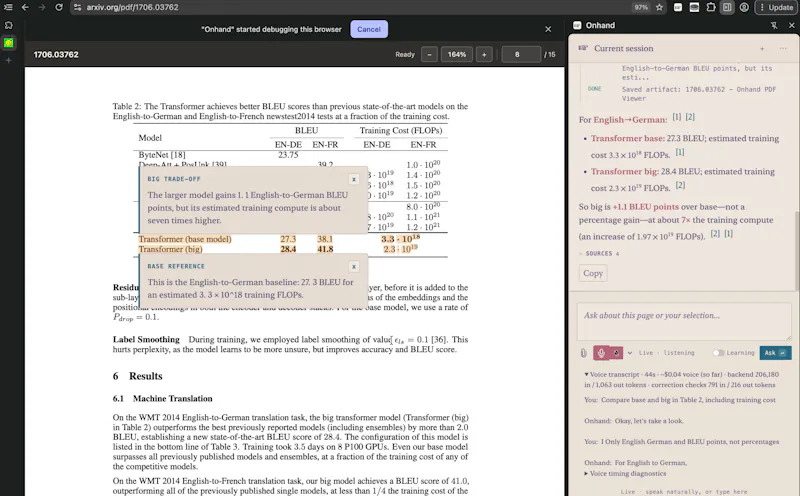The image size is (800, 496).
Task: Submit question with the Ask button
Action: tap(776, 353)
